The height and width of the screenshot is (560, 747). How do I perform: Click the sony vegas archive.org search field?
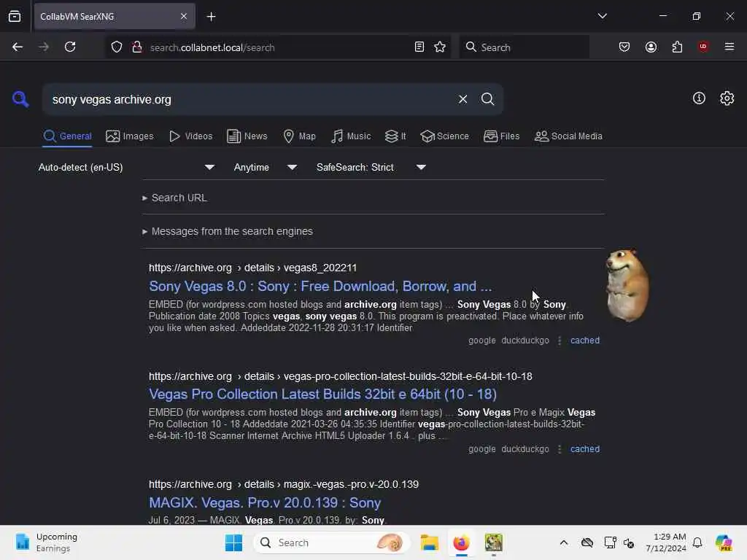pyautogui.click(x=248, y=99)
